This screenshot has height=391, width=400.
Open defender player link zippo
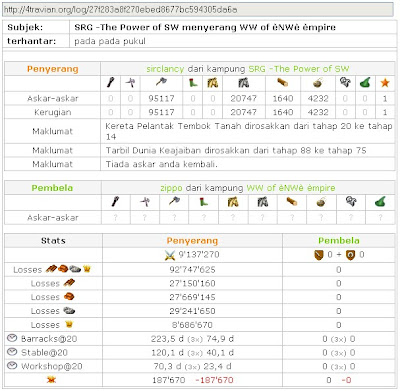(171, 188)
